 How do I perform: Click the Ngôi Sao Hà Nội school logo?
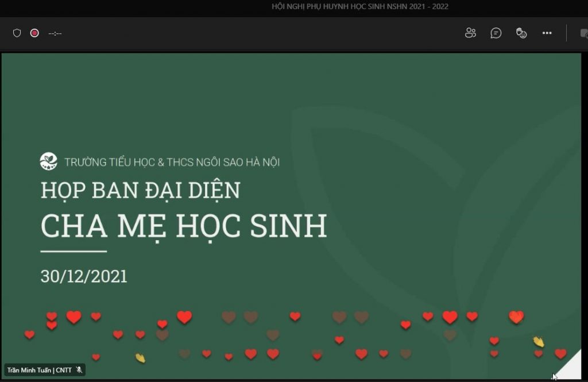tap(49, 161)
